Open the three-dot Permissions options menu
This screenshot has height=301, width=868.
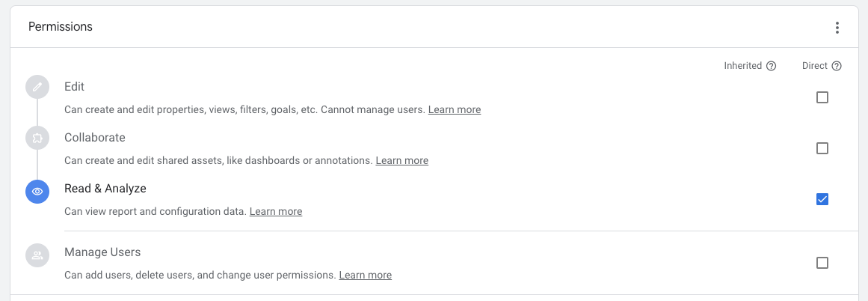pyautogui.click(x=837, y=28)
